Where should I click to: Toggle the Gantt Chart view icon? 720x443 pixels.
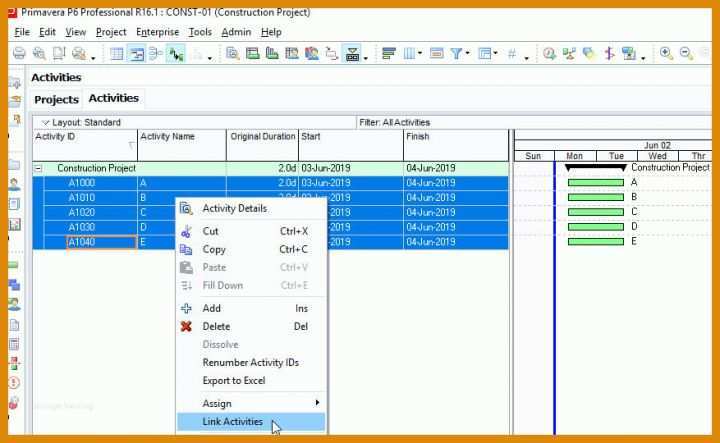[x=136, y=54]
